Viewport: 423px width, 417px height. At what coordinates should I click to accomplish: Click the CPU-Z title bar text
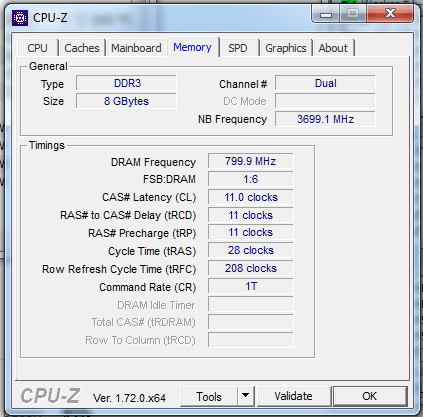click(x=50, y=18)
